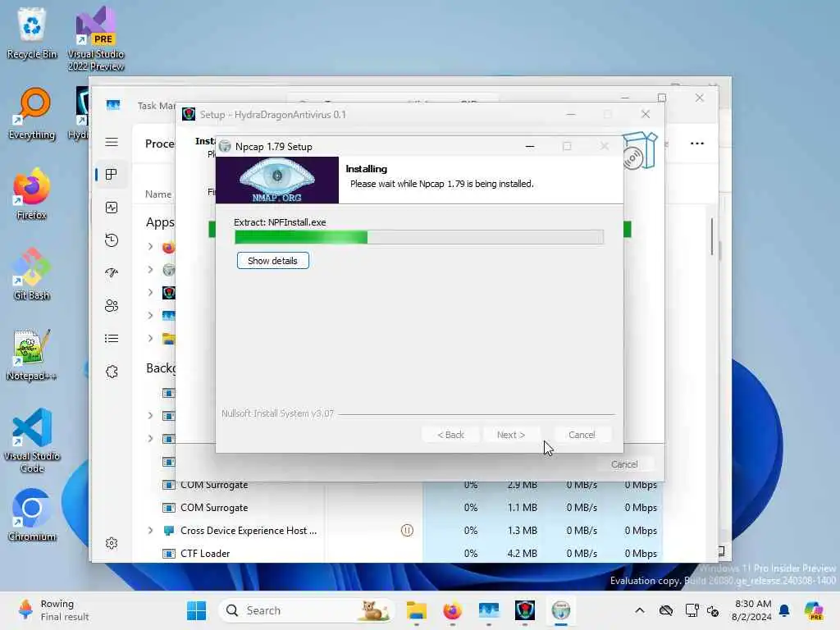Open Git Bash desktop shortcut
840x630 pixels.
pyautogui.click(x=32, y=274)
